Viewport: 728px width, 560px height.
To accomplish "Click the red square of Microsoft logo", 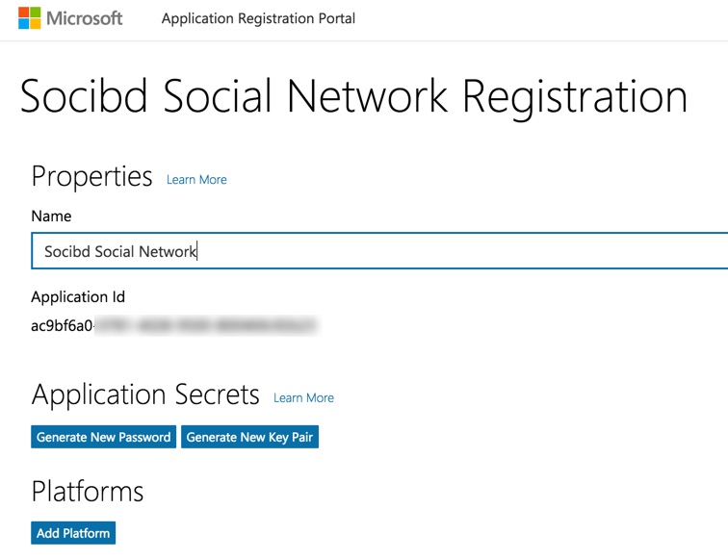I will [23, 12].
